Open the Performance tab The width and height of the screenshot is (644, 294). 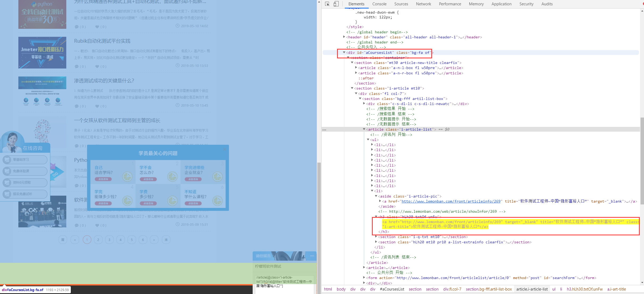(450, 4)
